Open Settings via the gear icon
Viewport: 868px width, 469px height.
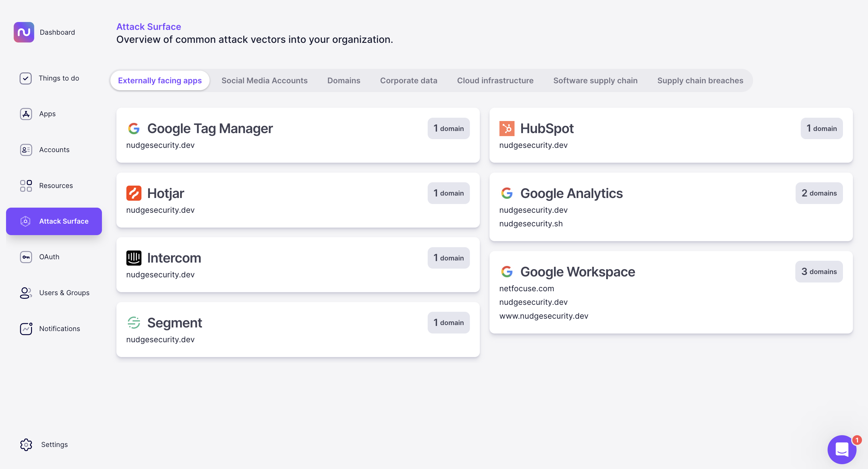tap(26, 444)
